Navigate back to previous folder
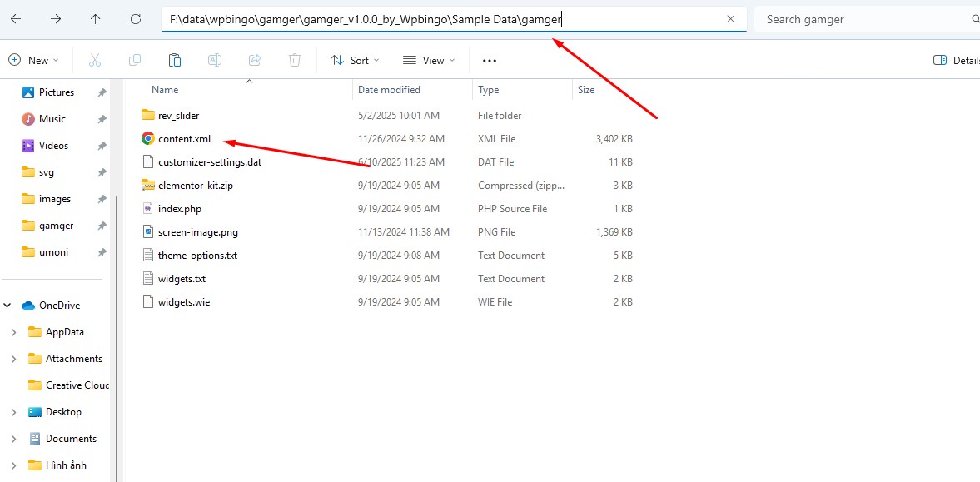The height and width of the screenshot is (482, 980). click(16, 18)
